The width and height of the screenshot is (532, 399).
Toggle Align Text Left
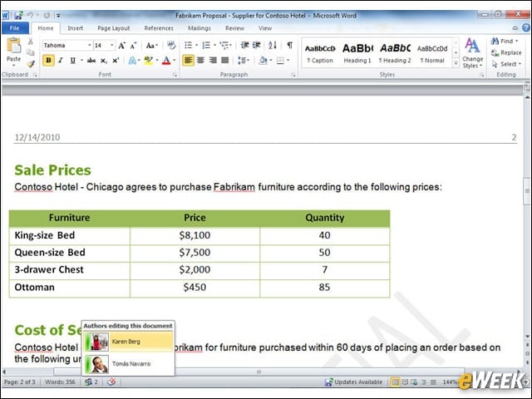(189, 61)
